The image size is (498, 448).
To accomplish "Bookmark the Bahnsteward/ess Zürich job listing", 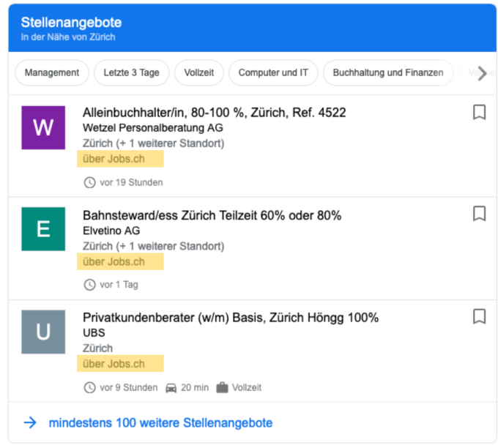I will pyautogui.click(x=479, y=214).
